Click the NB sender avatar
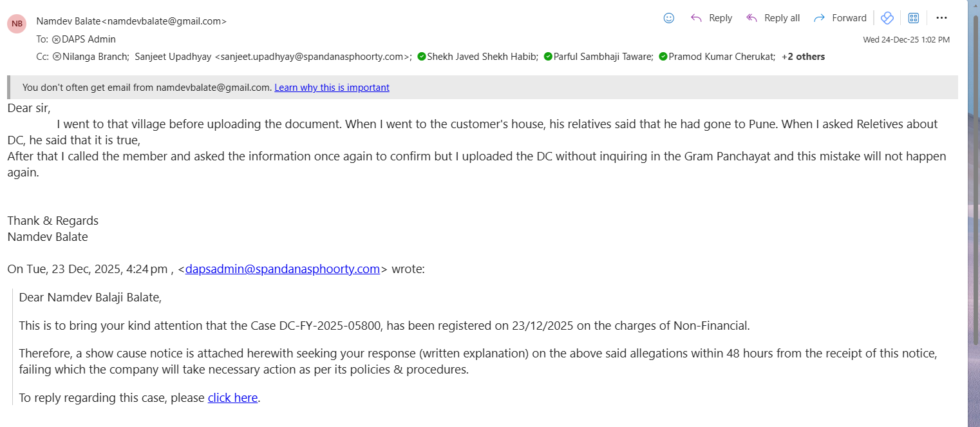The height and width of the screenshot is (427, 980). coord(17,24)
